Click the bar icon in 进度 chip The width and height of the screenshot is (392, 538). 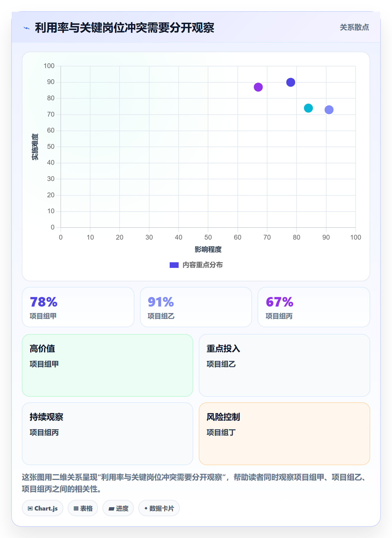coord(111,509)
